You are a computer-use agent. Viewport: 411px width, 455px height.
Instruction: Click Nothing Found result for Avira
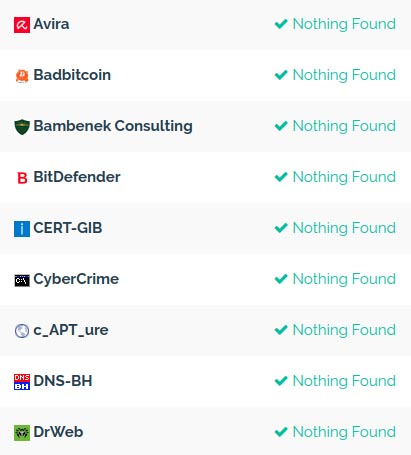344,24
